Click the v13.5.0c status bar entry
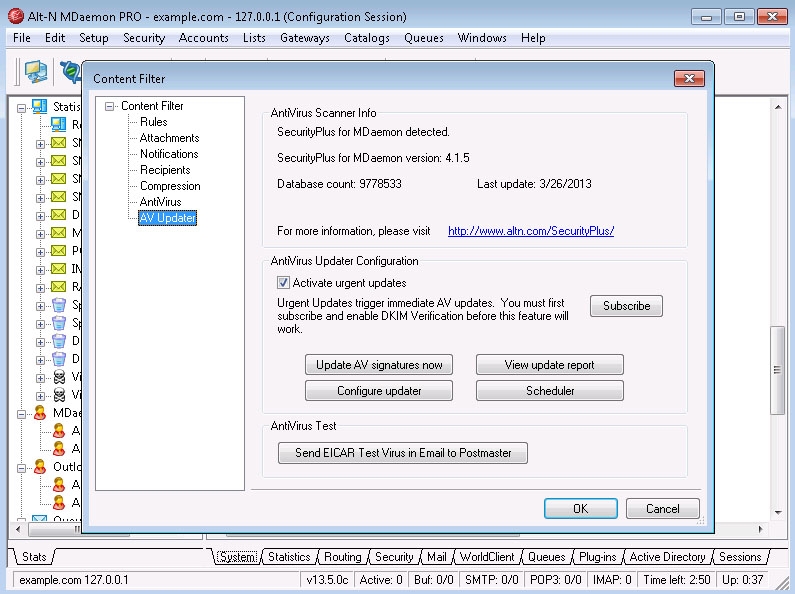This screenshot has width=795, height=594. [x=327, y=580]
